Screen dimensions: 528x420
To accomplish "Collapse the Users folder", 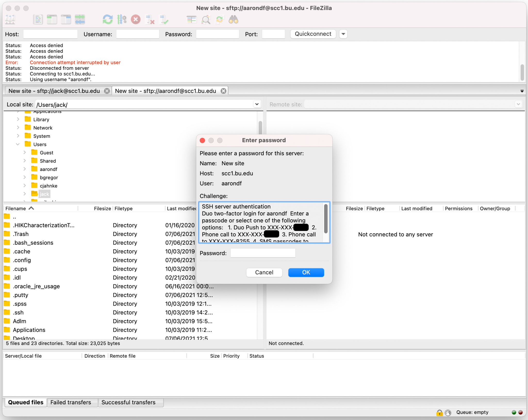I will tap(17, 144).
